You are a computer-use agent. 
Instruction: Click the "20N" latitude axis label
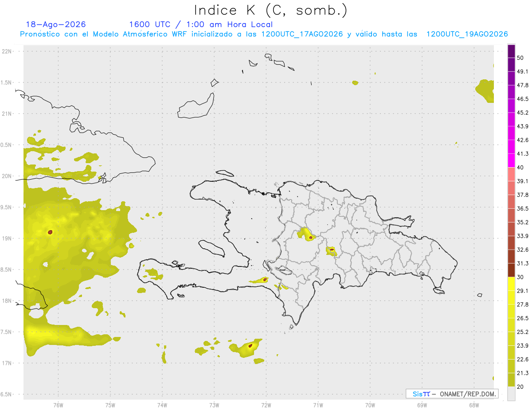tap(7, 176)
